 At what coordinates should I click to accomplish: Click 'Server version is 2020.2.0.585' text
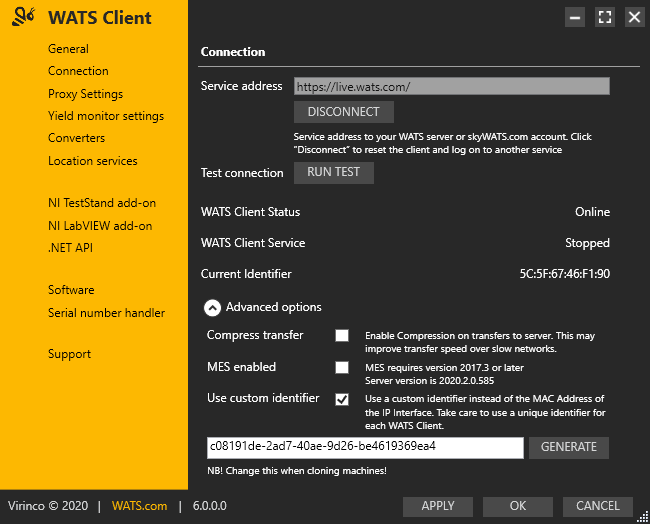(429, 381)
